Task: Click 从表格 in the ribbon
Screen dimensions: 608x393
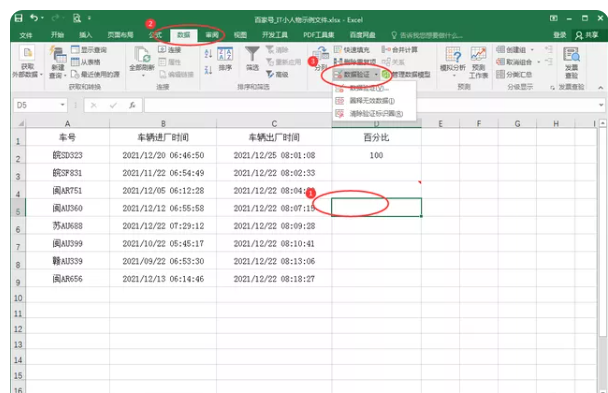Action: pos(86,62)
